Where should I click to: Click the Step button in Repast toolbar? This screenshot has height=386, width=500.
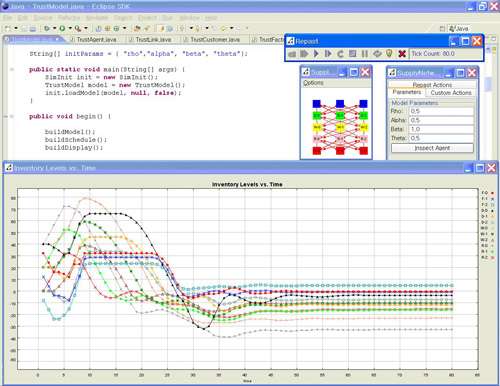(x=328, y=54)
